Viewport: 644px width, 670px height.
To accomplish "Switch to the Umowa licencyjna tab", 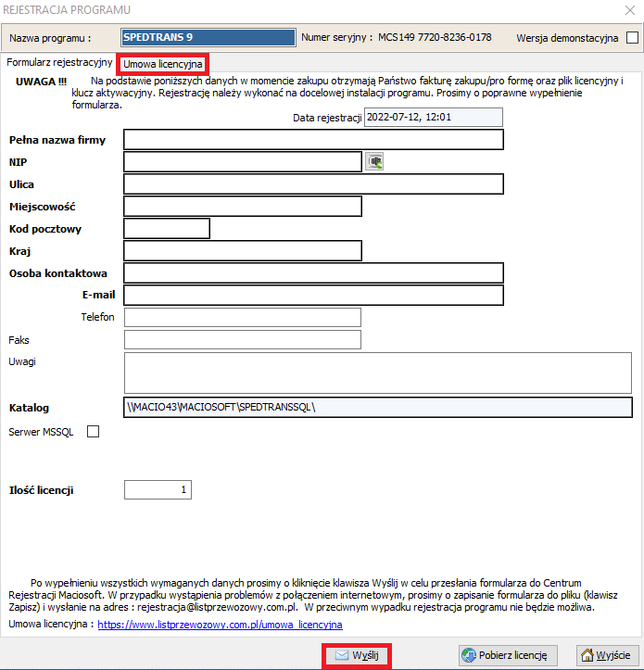I will pyautogui.click(x=162, y=64).
